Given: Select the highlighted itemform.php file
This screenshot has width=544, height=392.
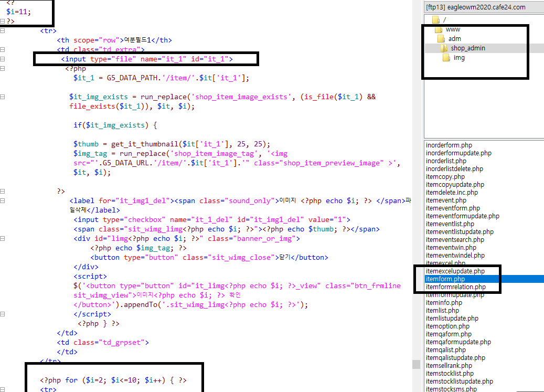Looking at the screenshot, I should coord(445,279).
